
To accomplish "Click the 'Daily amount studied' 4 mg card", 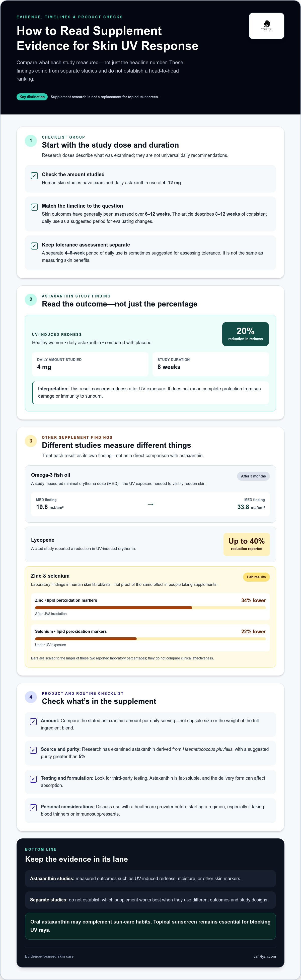I will coord(91,364).
